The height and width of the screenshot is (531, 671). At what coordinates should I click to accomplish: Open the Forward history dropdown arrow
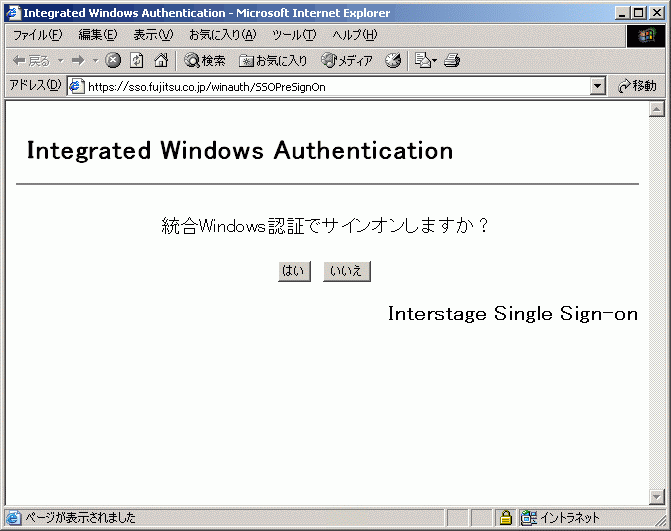coord(95,61)
